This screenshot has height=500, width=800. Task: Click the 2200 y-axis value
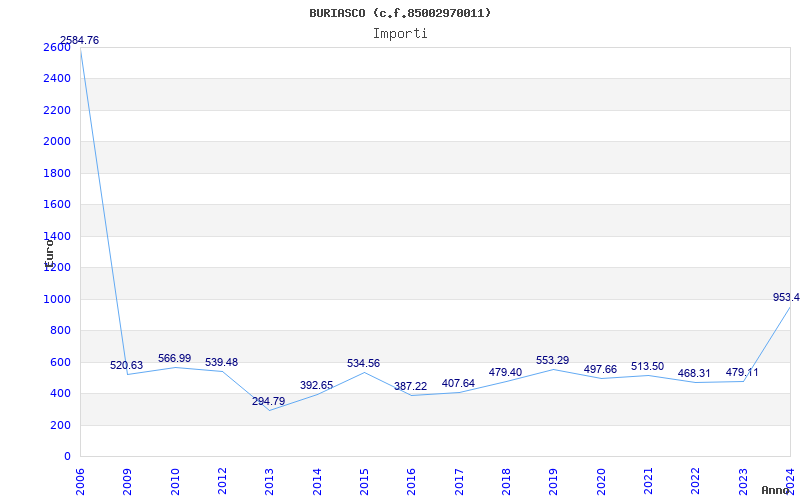57,110
